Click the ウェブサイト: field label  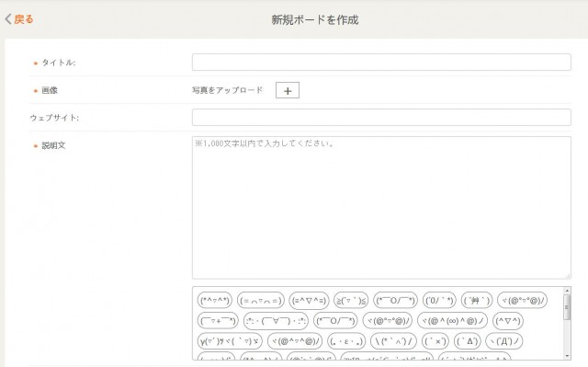click(54, 118)
